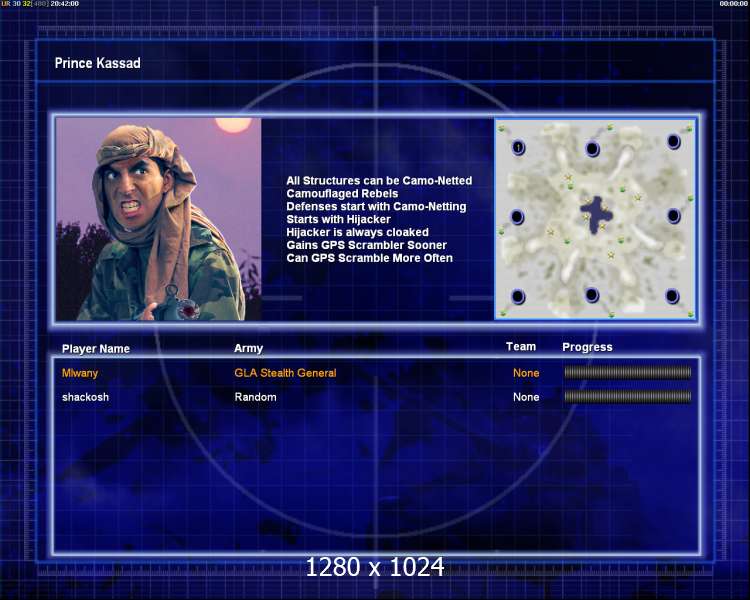Viewport: 750px width, 600px height.
Task: Click 'All Structures can be Camo-Netted' line
Action: pos(379,180)
